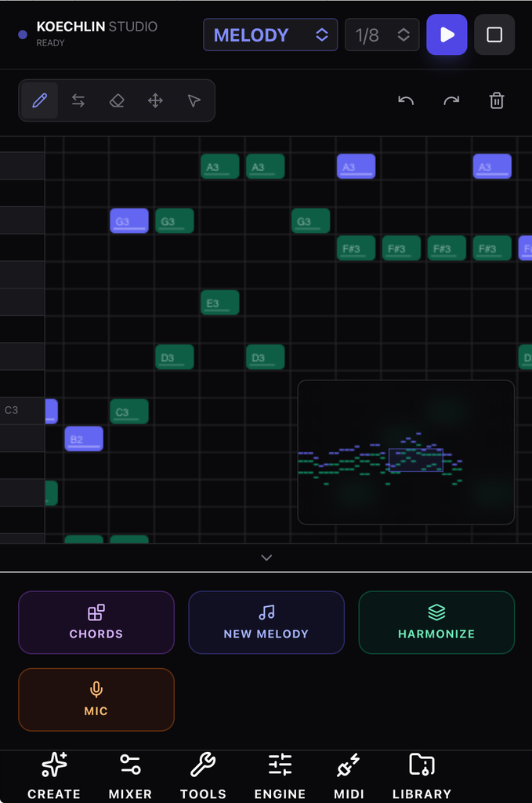This screenshot has height=803, width=532.
Task: Switch to the Mixer tab
Action: point(130,776)
